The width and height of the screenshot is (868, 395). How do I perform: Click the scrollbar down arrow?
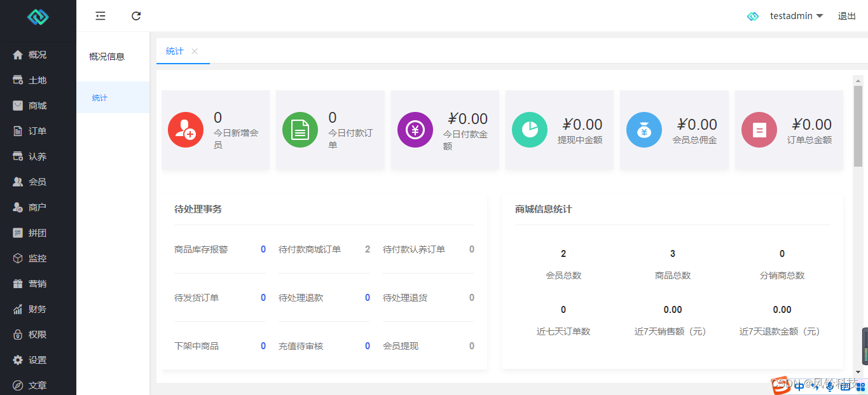[858, 371]
